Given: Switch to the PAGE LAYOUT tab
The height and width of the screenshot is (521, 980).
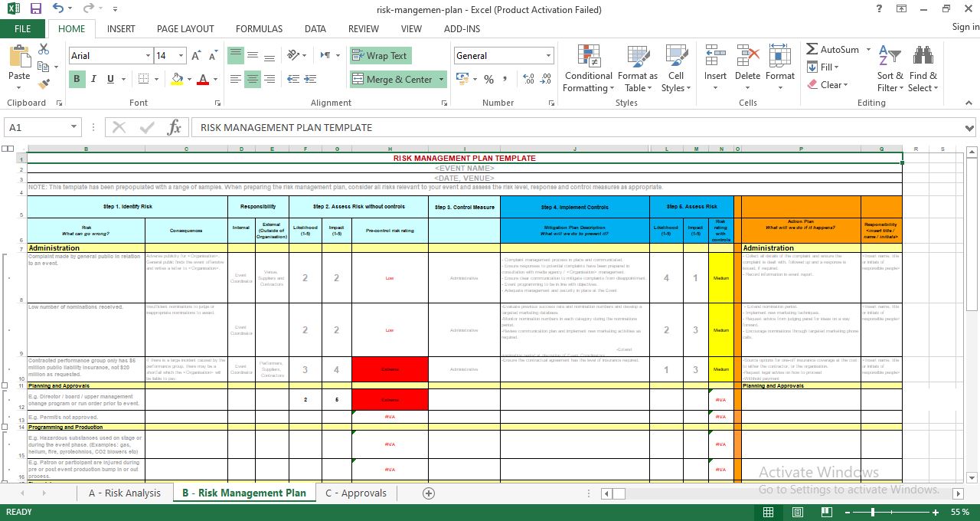Looking at the screenshot, I should click(x=185, y=28).
